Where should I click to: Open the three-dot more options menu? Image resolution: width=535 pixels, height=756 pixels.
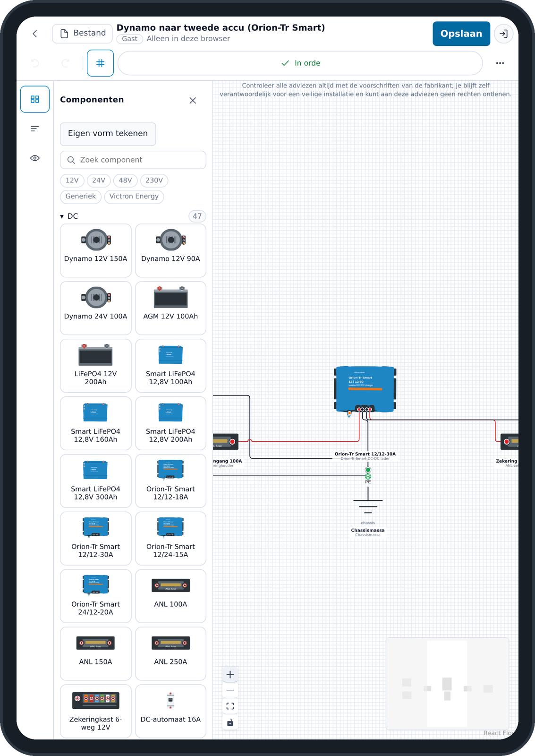pyautogui.click(x=500, y=63)
